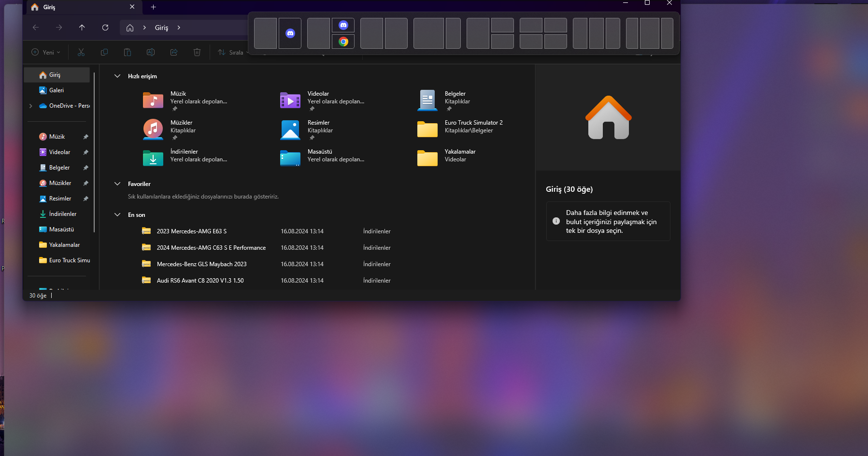
Task: Select the Müzik folder icon under Hızlı erişim
Action: (x=153, y=100)
